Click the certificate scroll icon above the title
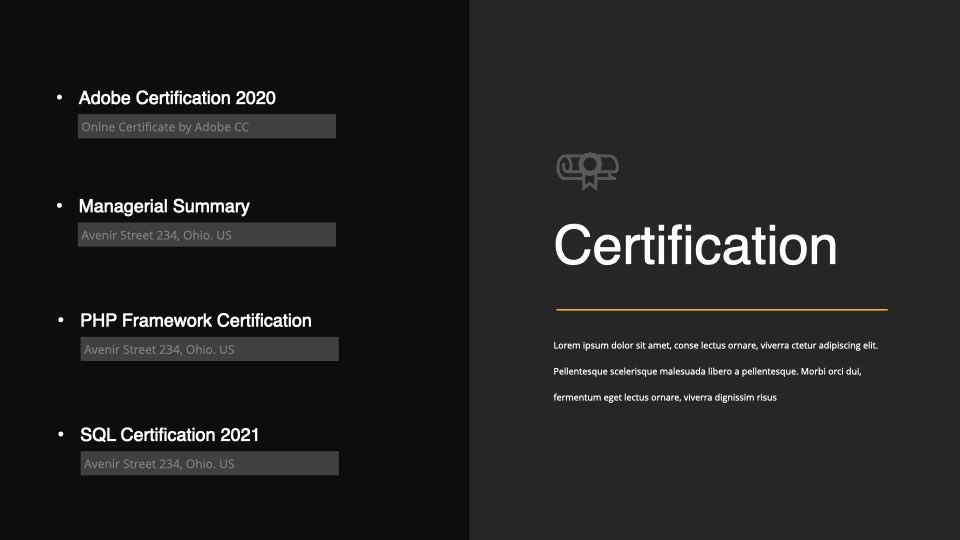The width and height of the screenshot is (960, 540). pos(587,171)
